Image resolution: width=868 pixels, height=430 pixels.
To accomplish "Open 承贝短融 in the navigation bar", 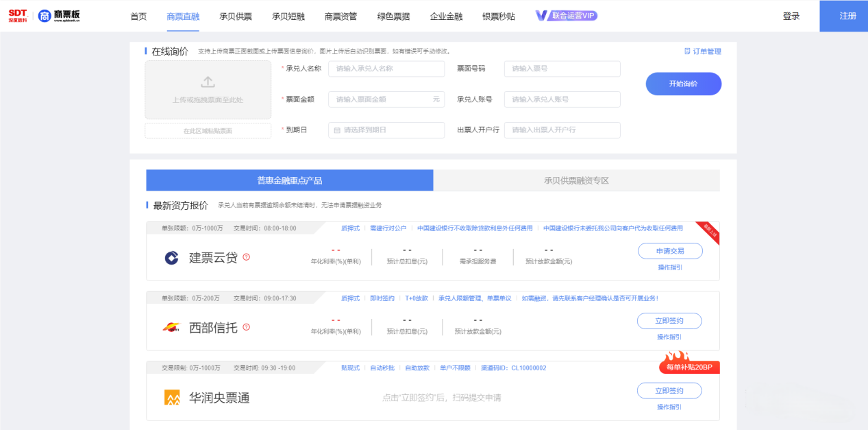I will coord(288,16).
